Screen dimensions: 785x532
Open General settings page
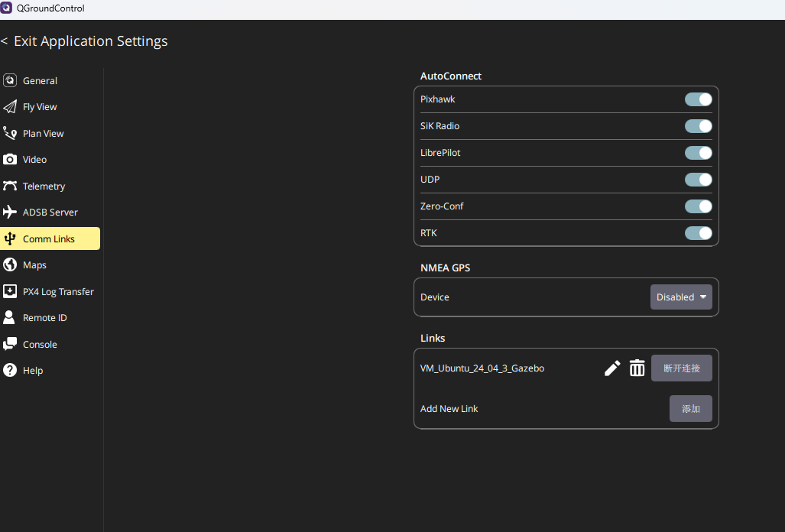[50, 80]
